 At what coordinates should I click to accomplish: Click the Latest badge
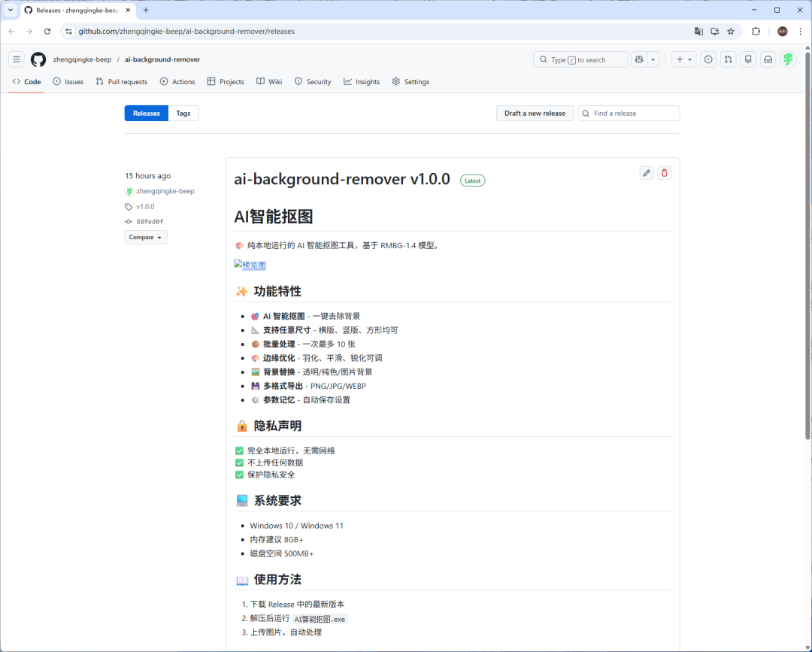(x=472, y=180)
